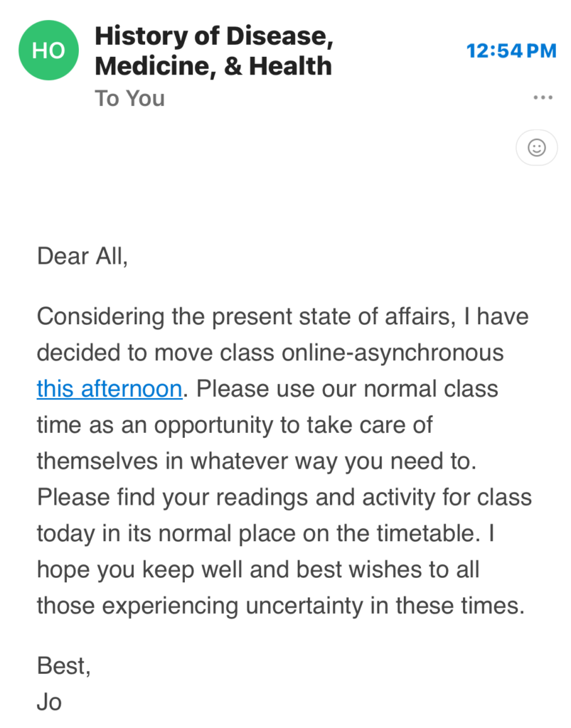Click the line starting 'Considering the present state'
The image size is (571, 728).
click(283, 317)
